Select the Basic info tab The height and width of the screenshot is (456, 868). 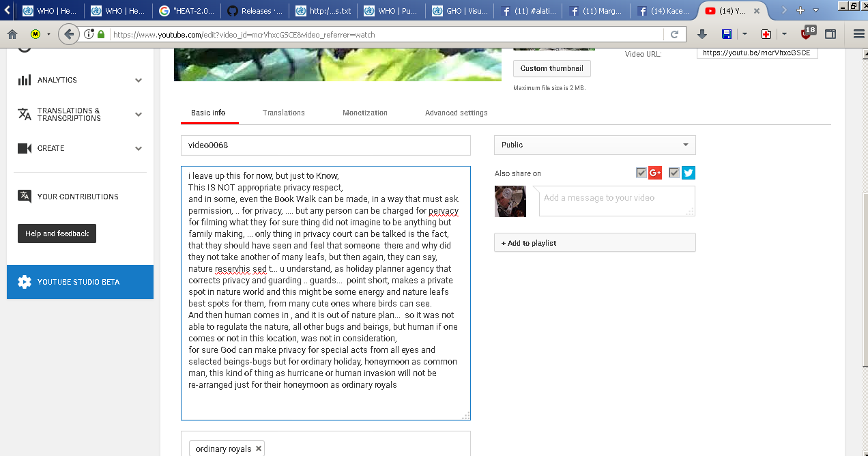click(208, 113)
